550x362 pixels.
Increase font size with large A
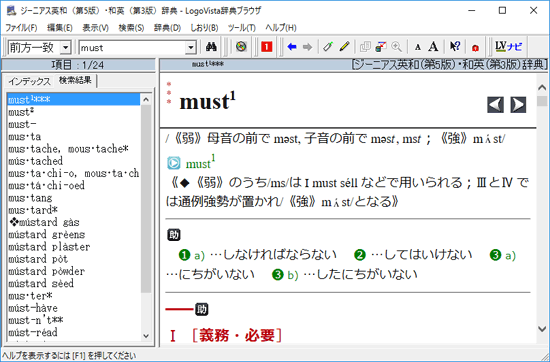tap(434, 47)
